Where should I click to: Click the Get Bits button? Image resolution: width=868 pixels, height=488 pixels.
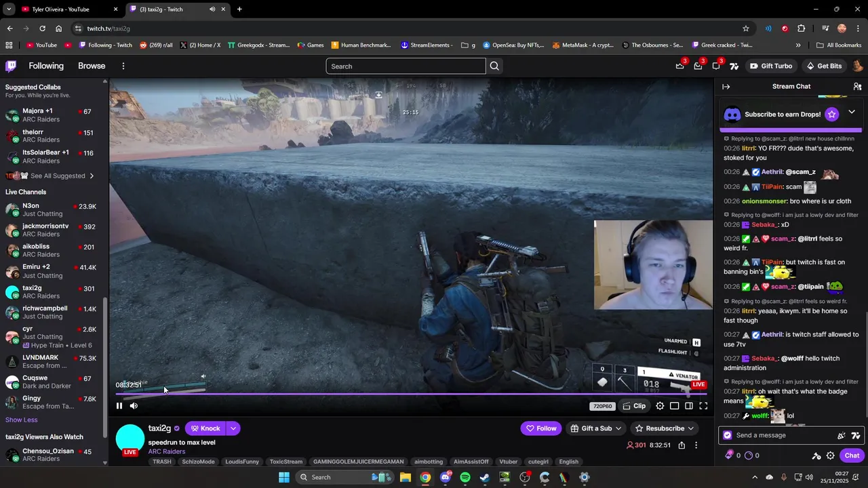click(824, 66)
